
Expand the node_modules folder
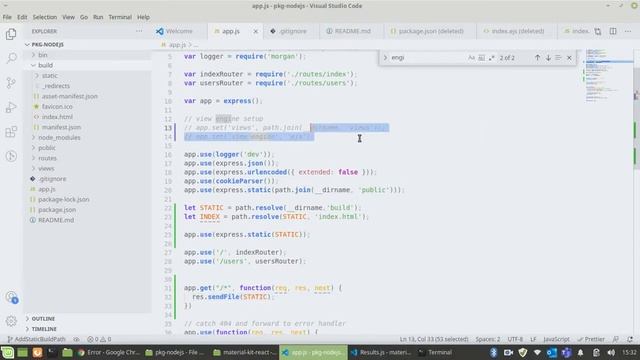[x=59, y=138]
